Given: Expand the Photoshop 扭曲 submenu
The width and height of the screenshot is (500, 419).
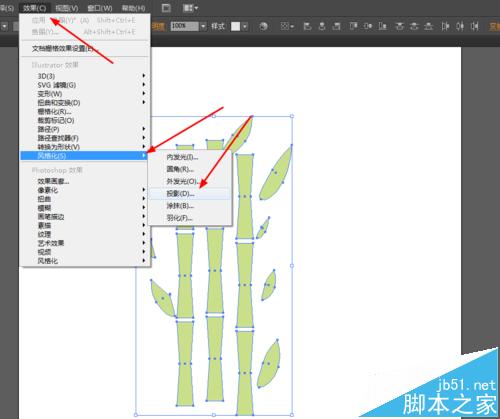Looking at the screenshot, I should [85, 199].
